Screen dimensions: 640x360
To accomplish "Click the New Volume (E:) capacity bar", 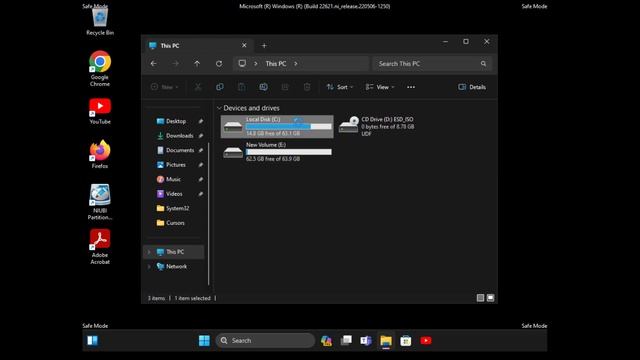I will [289, 152].
